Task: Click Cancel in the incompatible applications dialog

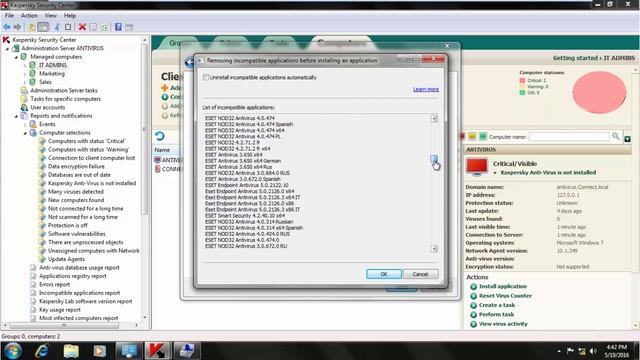Action: [420, 274]
